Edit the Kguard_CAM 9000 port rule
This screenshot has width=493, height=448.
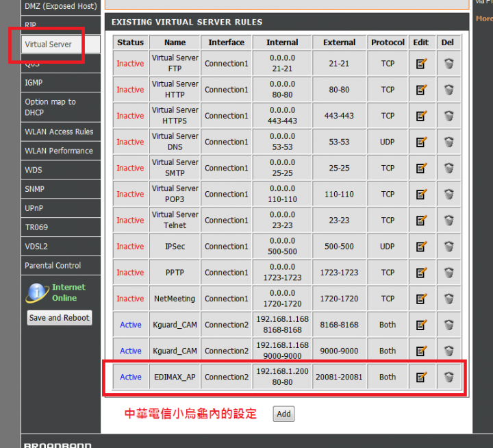click(421, 351)
